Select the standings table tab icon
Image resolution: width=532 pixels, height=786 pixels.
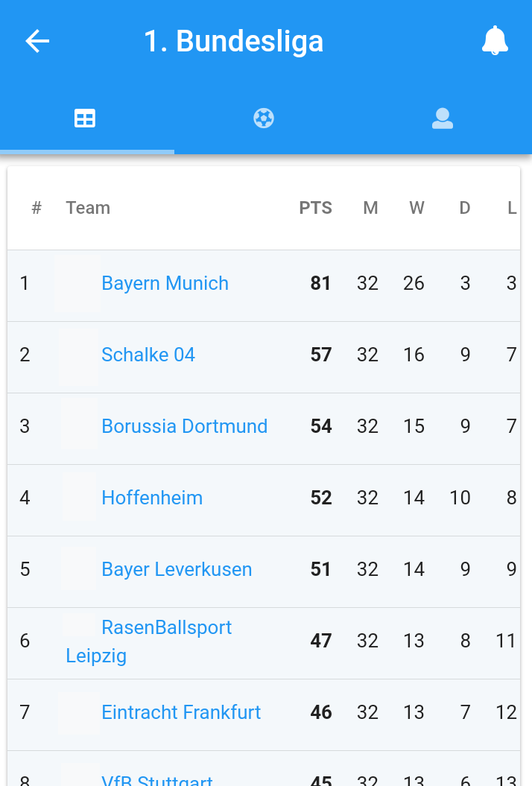pyautogui.click(x=85, y=118)
